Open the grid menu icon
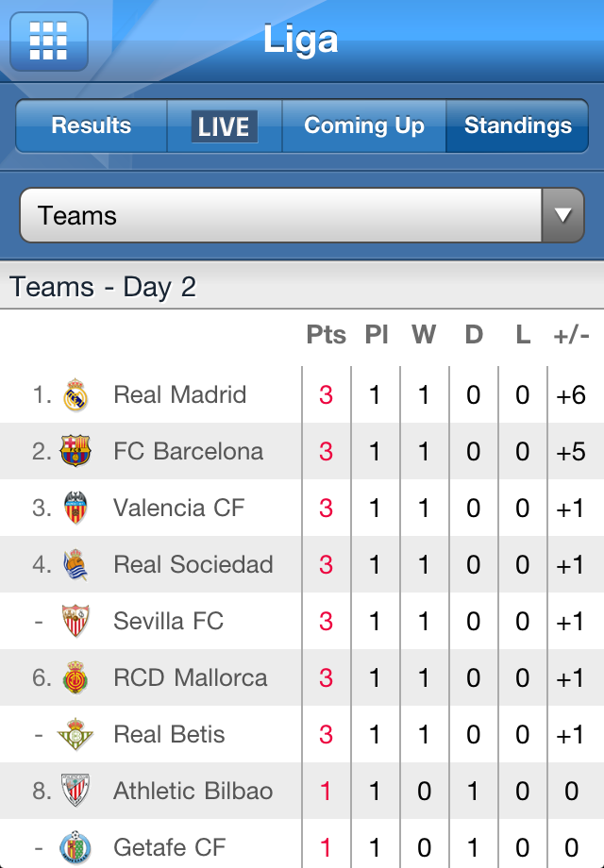The width and height of the screenshot is (604, 868). click(49, 42)
